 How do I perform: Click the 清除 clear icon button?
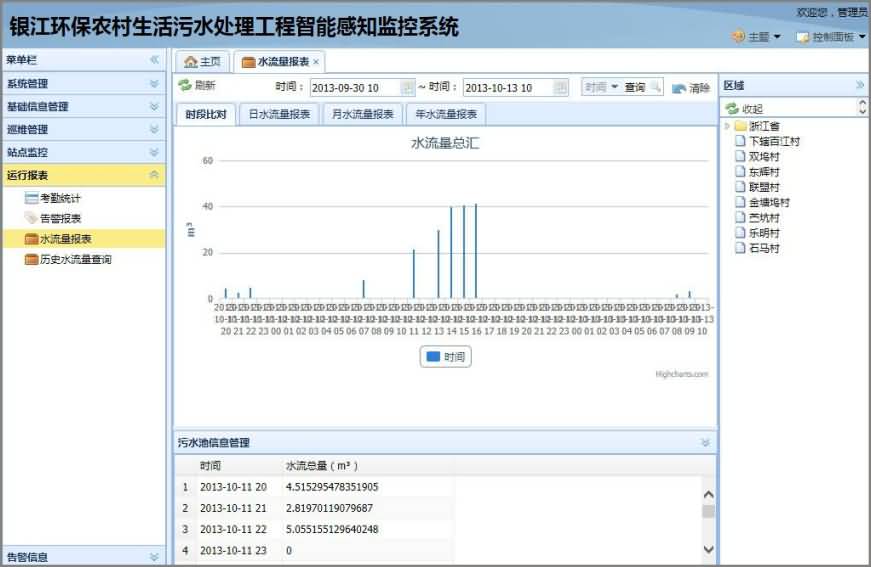[x=679, y=88]
